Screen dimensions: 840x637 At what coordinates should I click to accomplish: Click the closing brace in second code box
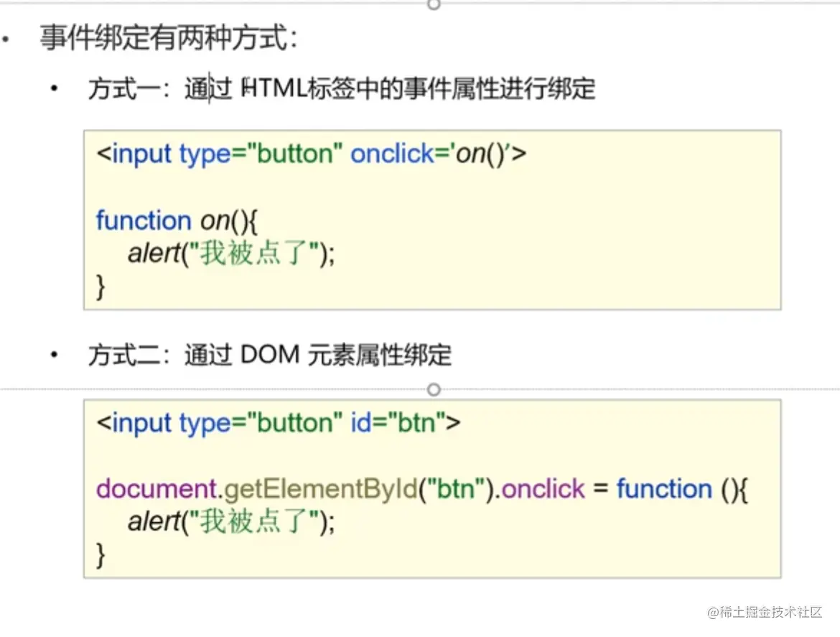pyautogui.click(x=101, y=555)
